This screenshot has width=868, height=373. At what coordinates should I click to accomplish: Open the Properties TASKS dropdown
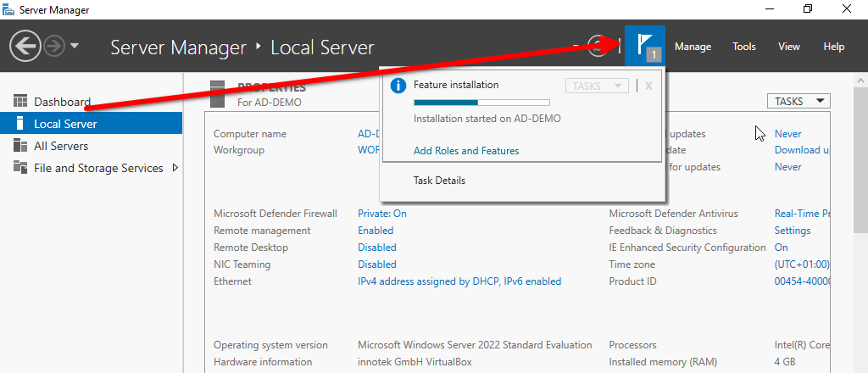(x=798, y=101)
